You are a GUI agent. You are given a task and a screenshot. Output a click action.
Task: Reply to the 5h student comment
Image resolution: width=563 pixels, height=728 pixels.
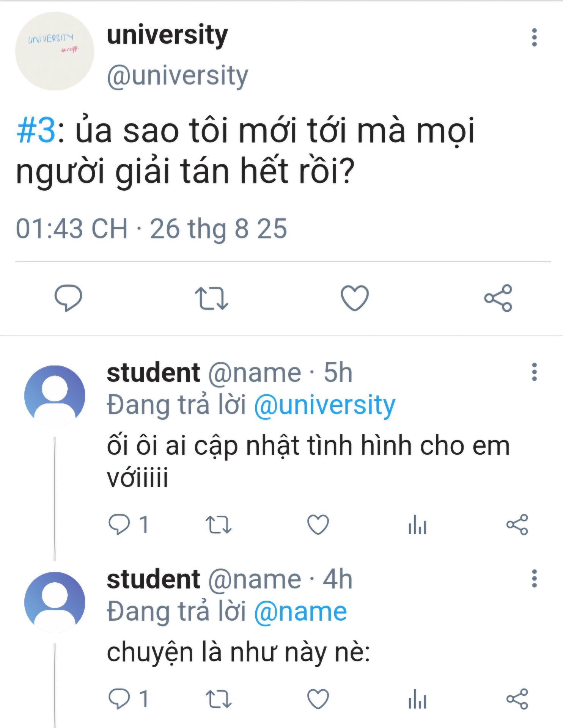[119, 524]
